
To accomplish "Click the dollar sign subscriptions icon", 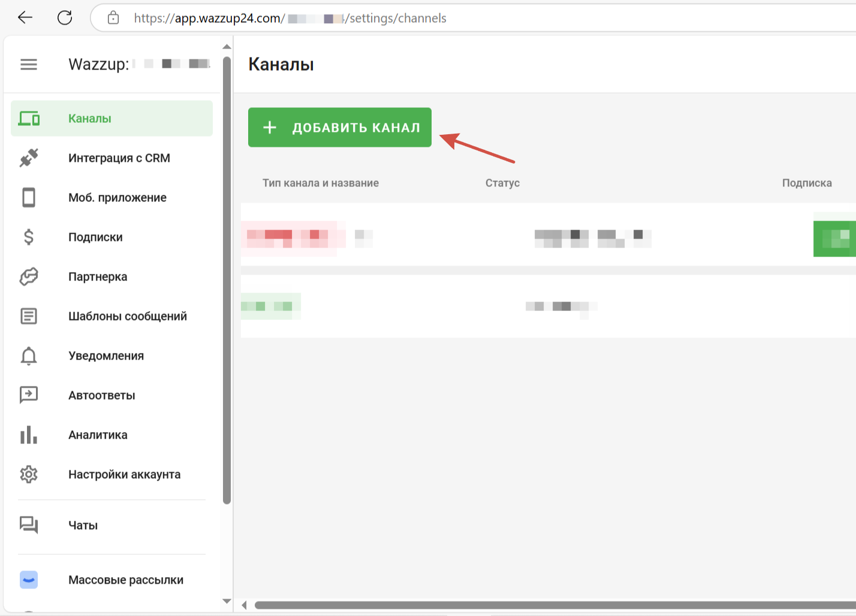I will 29,237.
